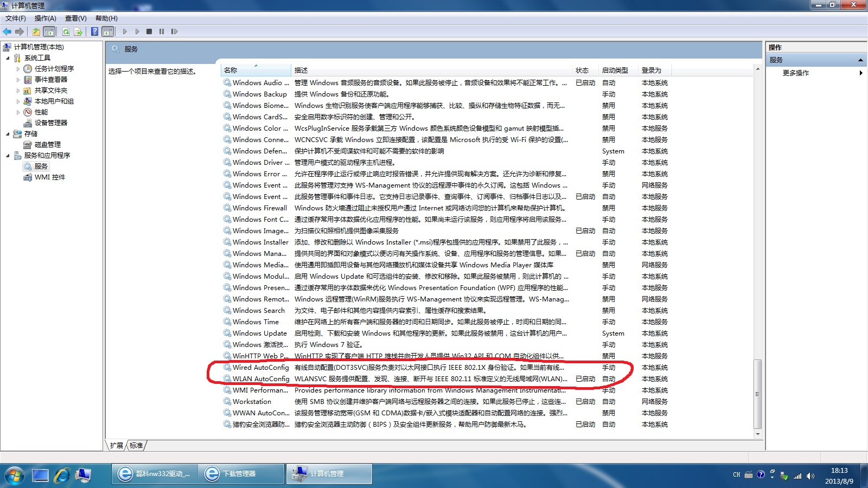The width and height of the screenshot is (868, 488).
Task: Select 服务 in the tree
Action: click(x=41, y=166)
